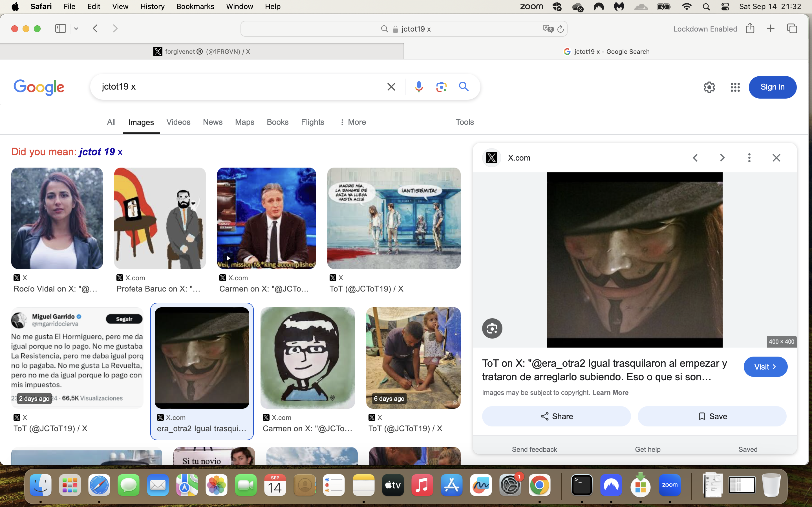812x507 pixels.
Task: Click Safari translate page icon
Action: [548, 29]
